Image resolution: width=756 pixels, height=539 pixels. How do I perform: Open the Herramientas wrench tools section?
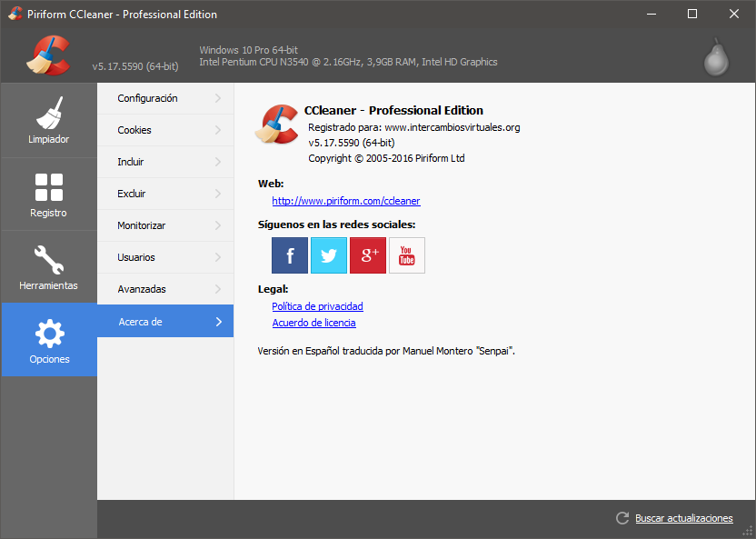point(49,267)
